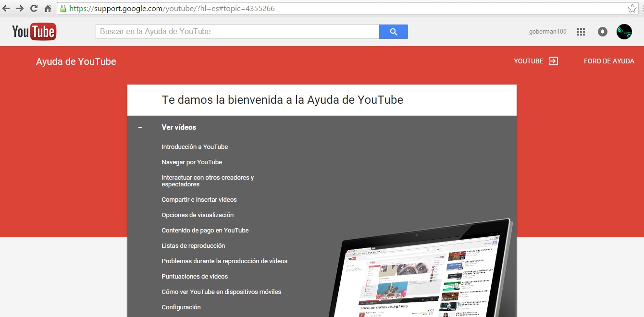Open Cómo ver YouTube en dispositivos móviles
Viewport: 644px width, 317px height.
pyautogui.click(x=221, y=292)
